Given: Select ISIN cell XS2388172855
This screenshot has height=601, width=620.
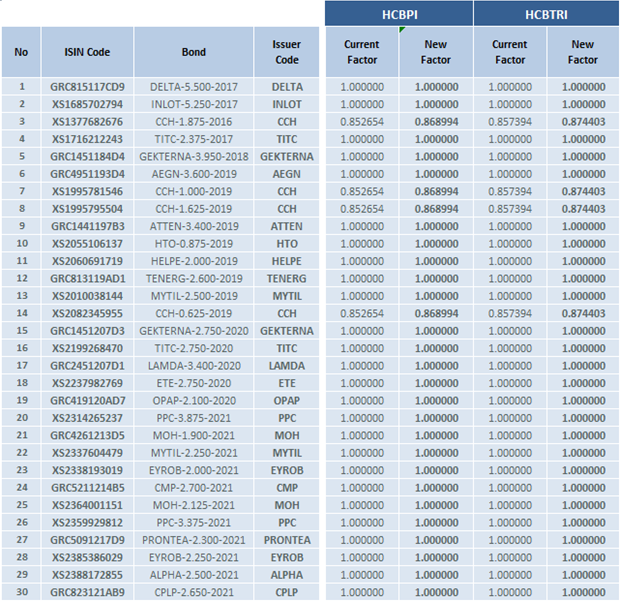Looking at the screenshot, I should click(87, 575).
